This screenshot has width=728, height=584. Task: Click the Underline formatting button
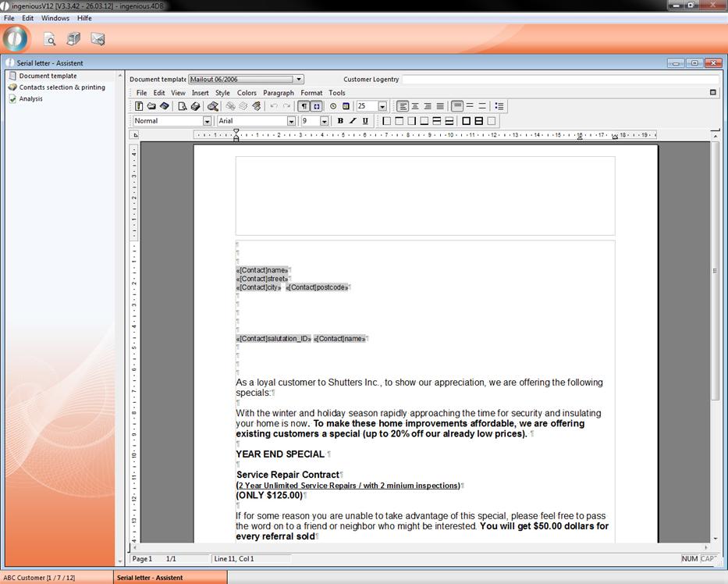[x=365, y=121]
